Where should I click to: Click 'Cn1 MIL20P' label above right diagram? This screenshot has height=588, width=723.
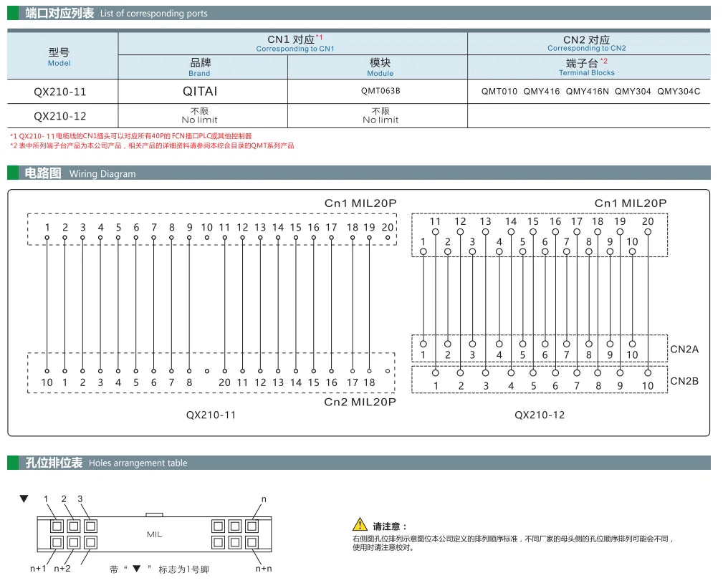[631, 203]
